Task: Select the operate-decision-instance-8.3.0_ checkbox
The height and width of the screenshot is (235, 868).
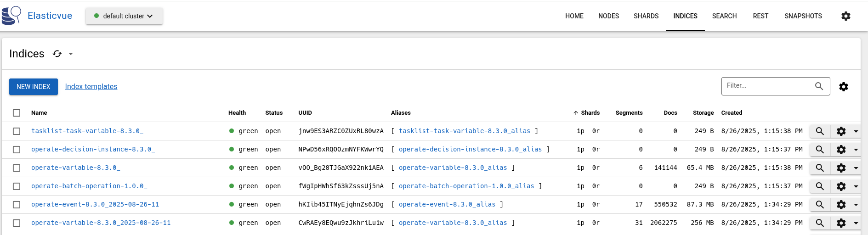Action: [x=17, y=150]
